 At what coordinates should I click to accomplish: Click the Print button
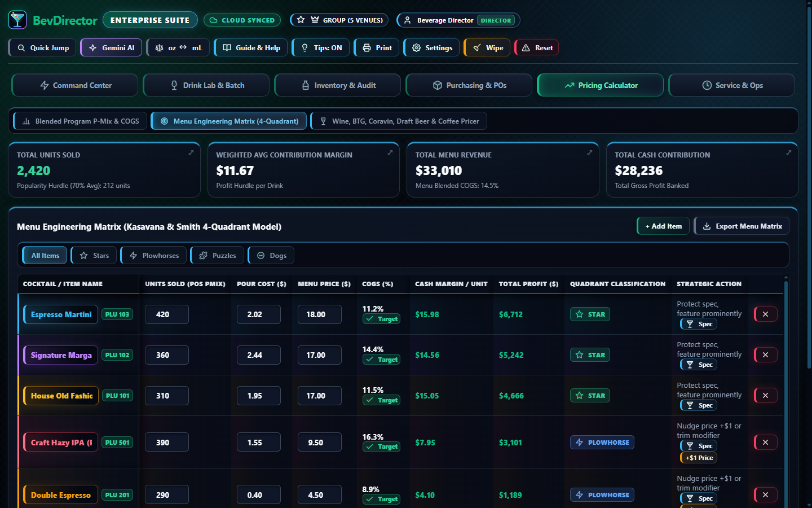pyautogui.click(x=377, y=48)
